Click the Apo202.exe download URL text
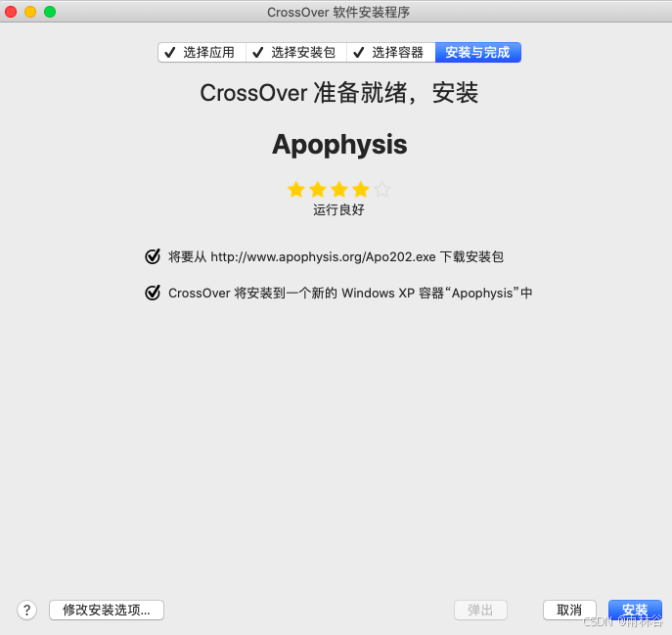This screenshot has height=635, width=672. 323,256
